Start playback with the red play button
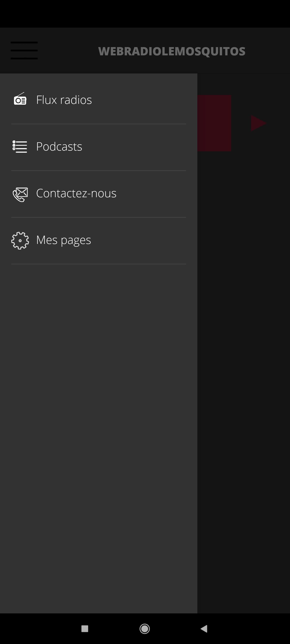 (x=258, y=123)
